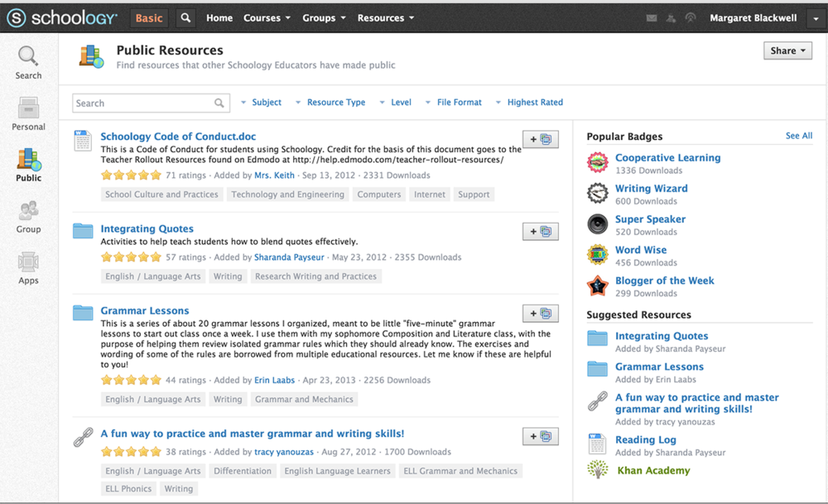828x504 pixels.
Task: Click the ELL Phonics tag
Action: (128, 489)
